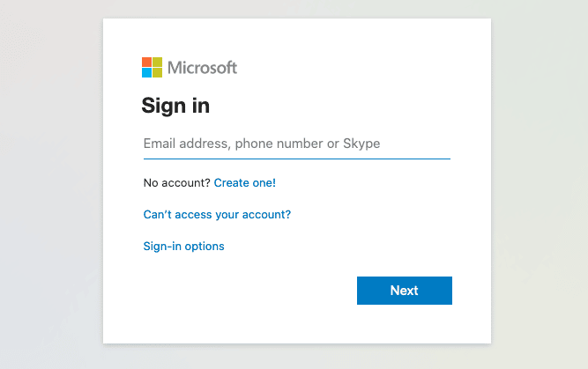Viewport: 588px width, 369px height.
Task: Click empty white space left of Next button
Action: tap(247, 291)
